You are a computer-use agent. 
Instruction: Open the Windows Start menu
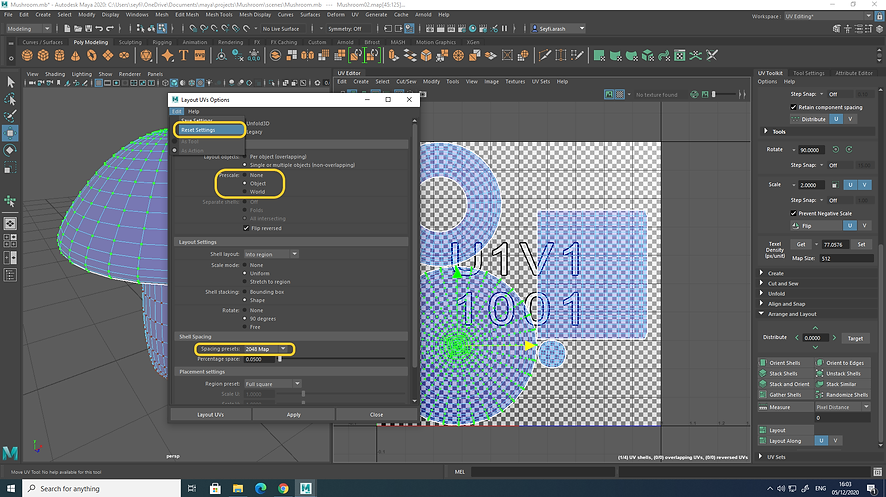(x=11, y=489)
